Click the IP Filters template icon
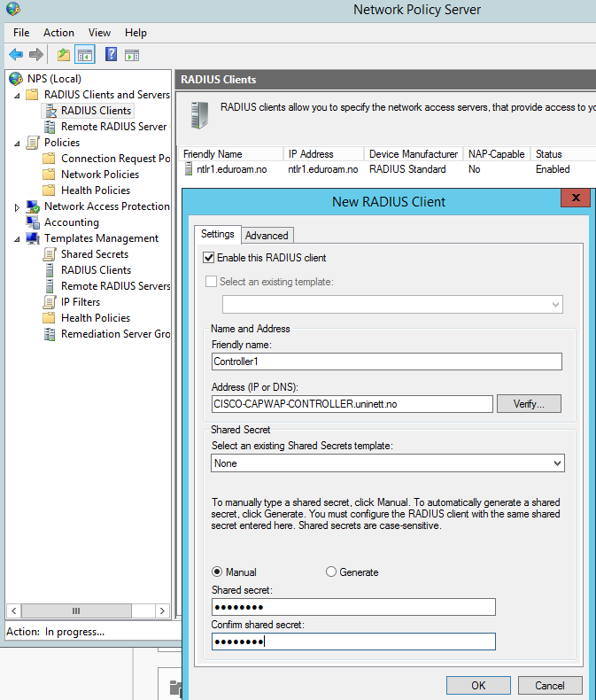 [x=50, y=302]
